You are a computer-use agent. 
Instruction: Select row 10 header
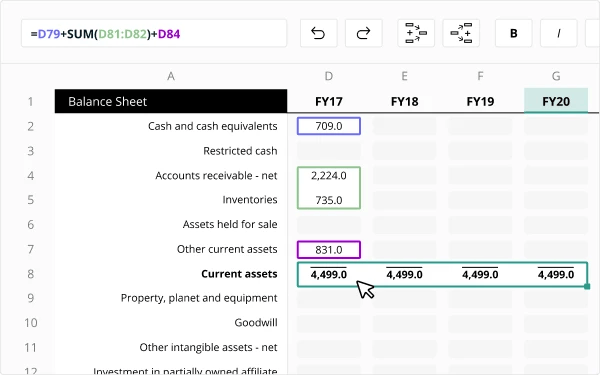[31, 323]
